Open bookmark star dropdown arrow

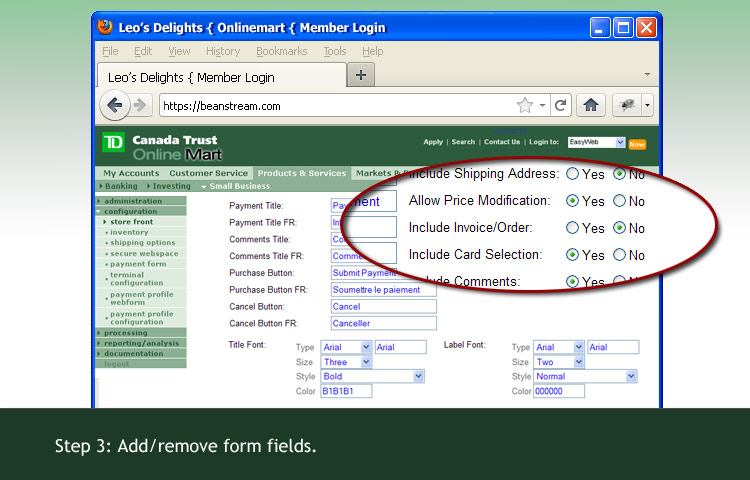click(x=542, y=105)
